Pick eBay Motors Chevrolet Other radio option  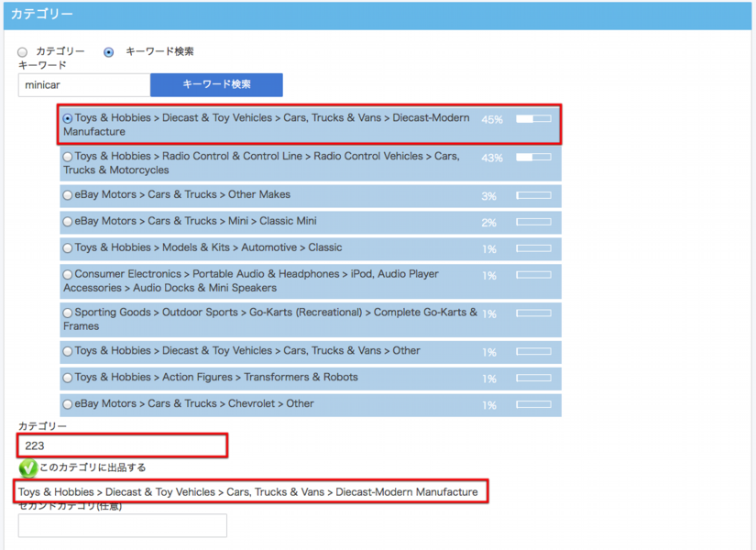(68, 404)
